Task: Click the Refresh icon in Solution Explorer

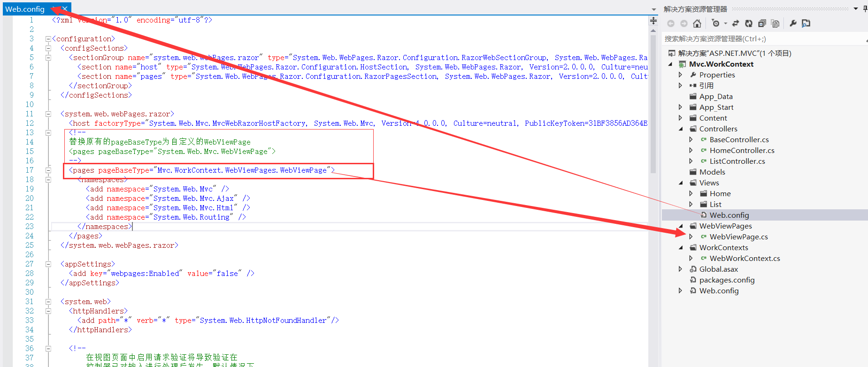Action: tap(749, 23)
